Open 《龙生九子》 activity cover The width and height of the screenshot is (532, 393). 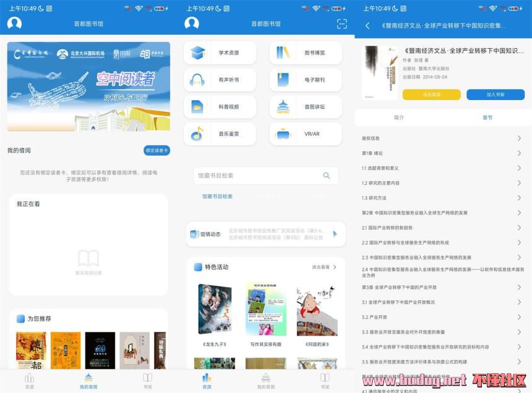215,309
